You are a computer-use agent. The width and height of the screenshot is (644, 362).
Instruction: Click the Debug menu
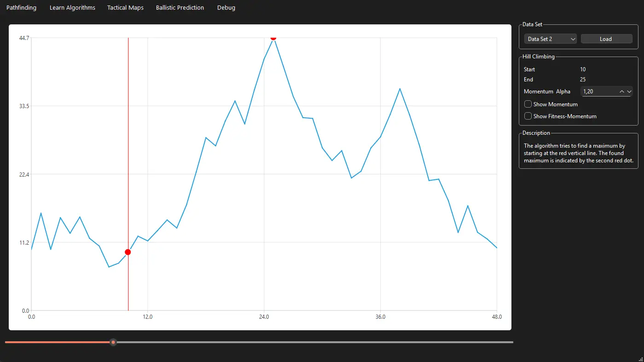[226, 8]
